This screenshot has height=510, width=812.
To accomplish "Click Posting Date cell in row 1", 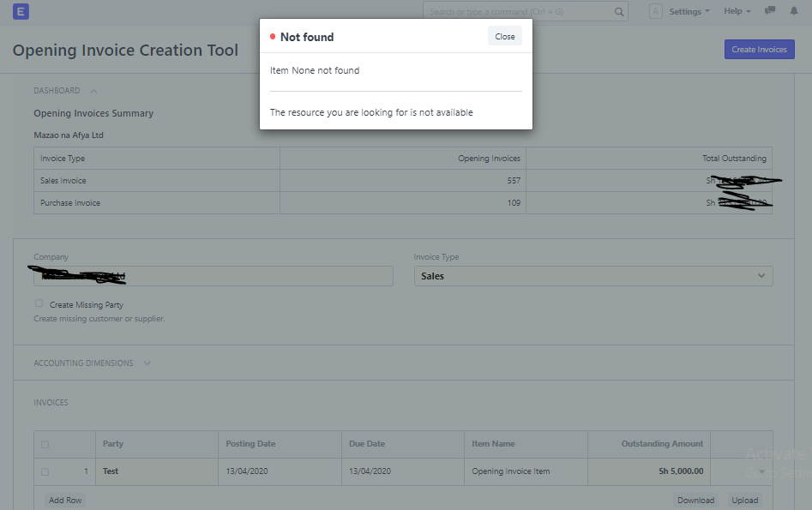I will [280, 471].
